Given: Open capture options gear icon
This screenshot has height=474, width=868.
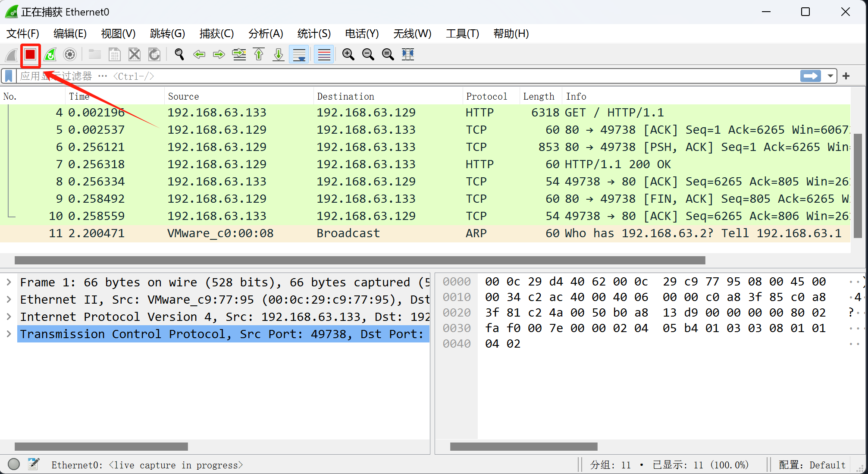Looking at the screenshot, I should click(69, 54).
